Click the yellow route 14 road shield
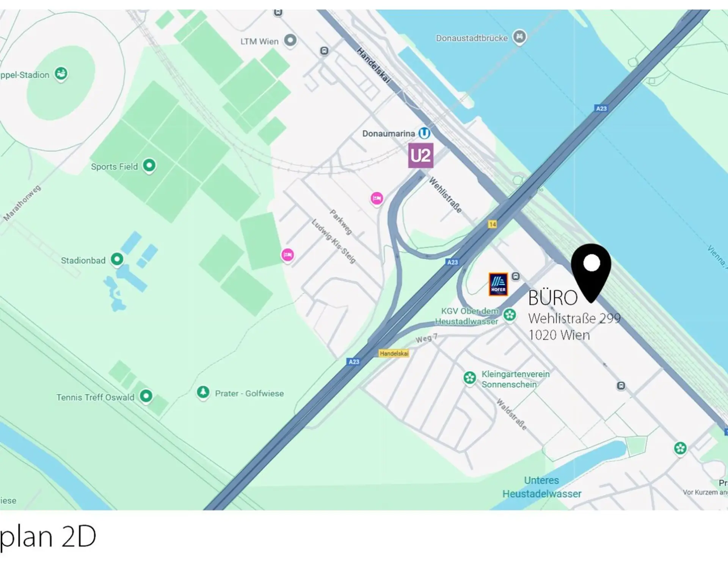The width and height of the screenshot is (728, 563). [493, 224]
